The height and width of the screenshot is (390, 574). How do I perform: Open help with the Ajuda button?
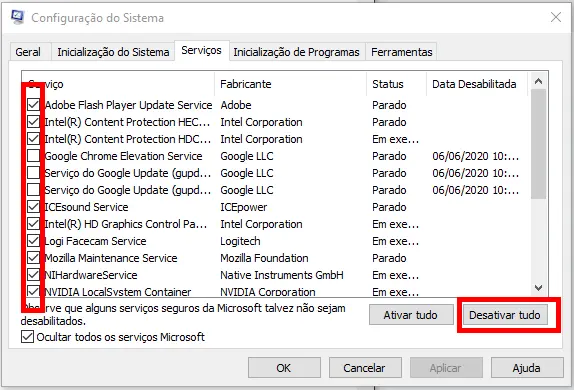(x=527, y=368)
